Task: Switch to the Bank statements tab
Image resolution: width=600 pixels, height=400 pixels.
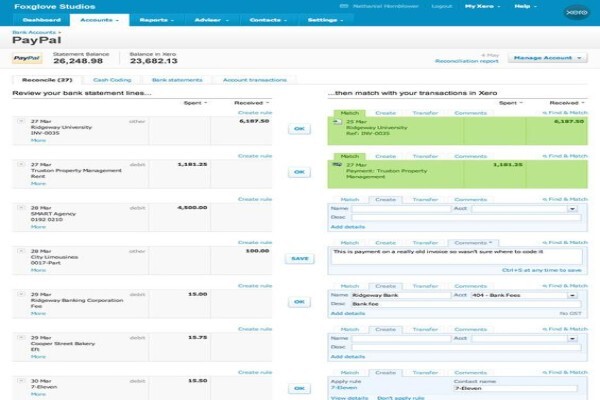Action: pyautogui.click(x=177, y=80)
